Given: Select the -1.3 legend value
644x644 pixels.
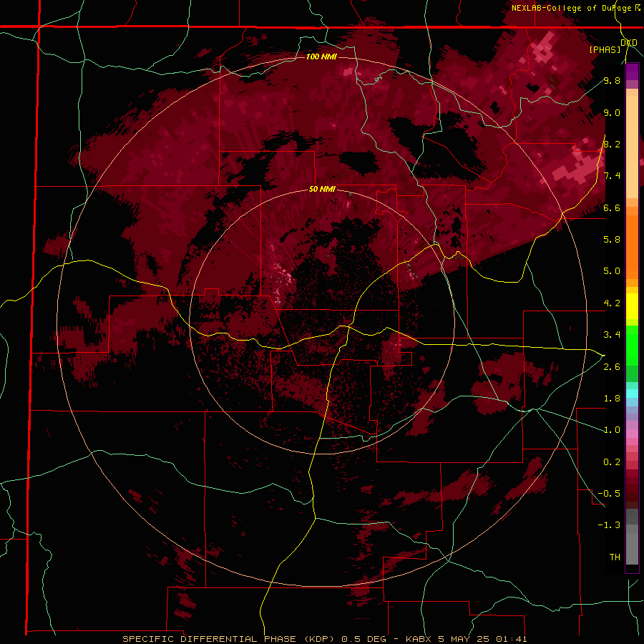Looking at the screenshot, I should pos(610,525).
